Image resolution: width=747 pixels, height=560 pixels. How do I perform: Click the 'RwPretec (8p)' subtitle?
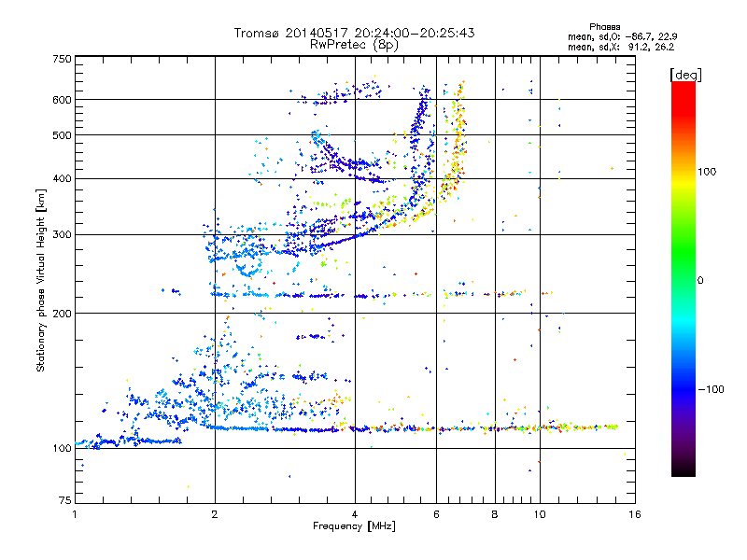pos(354,45)
